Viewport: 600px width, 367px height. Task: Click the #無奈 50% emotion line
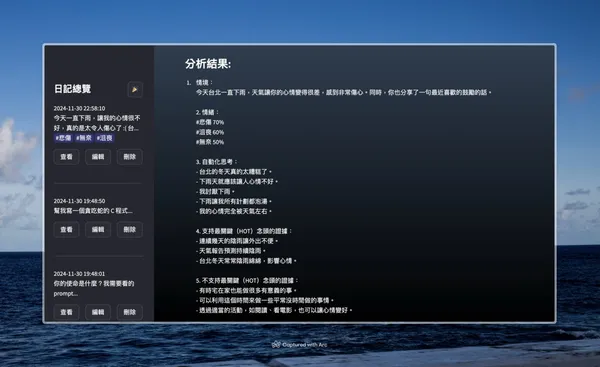(x=210, y=142)
